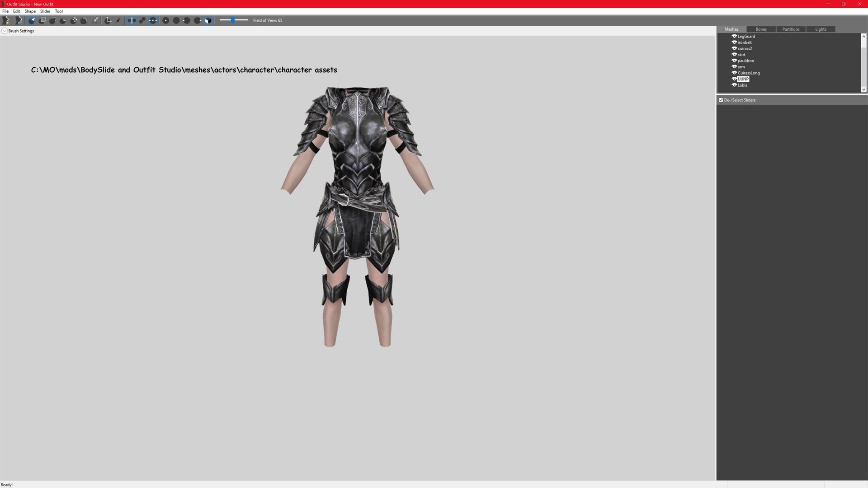Hide the pauldron mesh

click(x=734, y=61)
